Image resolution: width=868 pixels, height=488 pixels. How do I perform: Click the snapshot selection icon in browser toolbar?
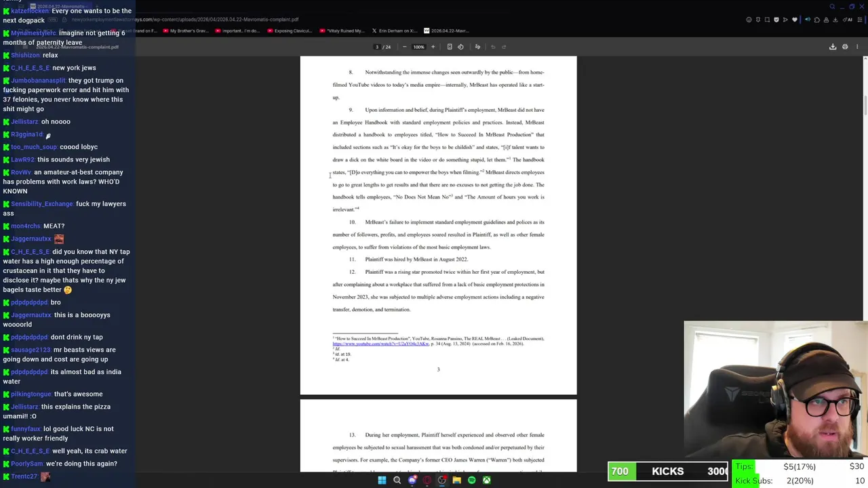point(767,20)
